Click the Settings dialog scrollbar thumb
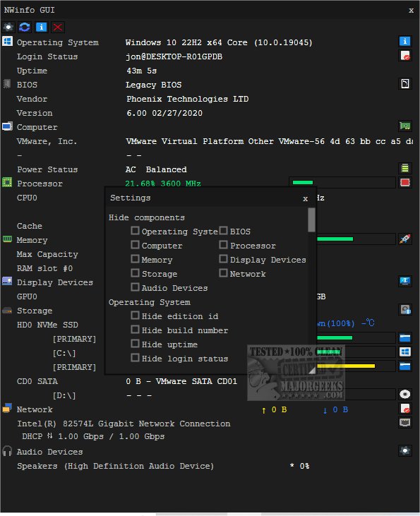 click(311, 220)
